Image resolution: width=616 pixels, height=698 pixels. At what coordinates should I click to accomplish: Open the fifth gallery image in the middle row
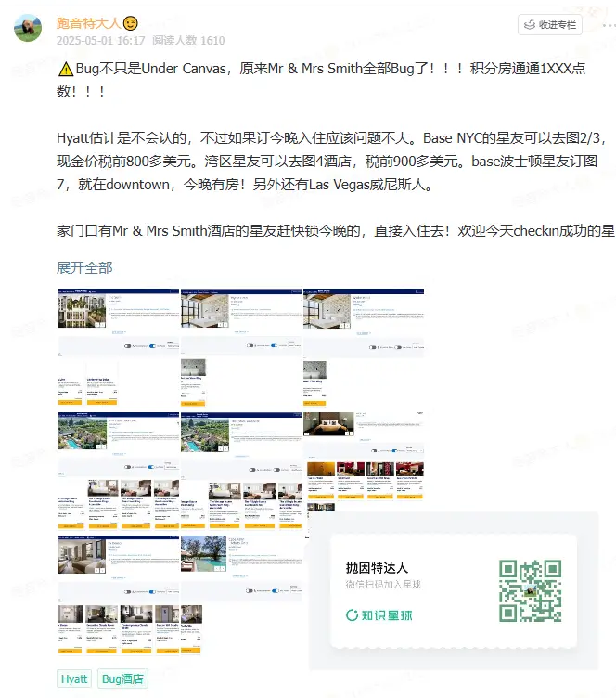pyautogui.click(x=241, y=471)
